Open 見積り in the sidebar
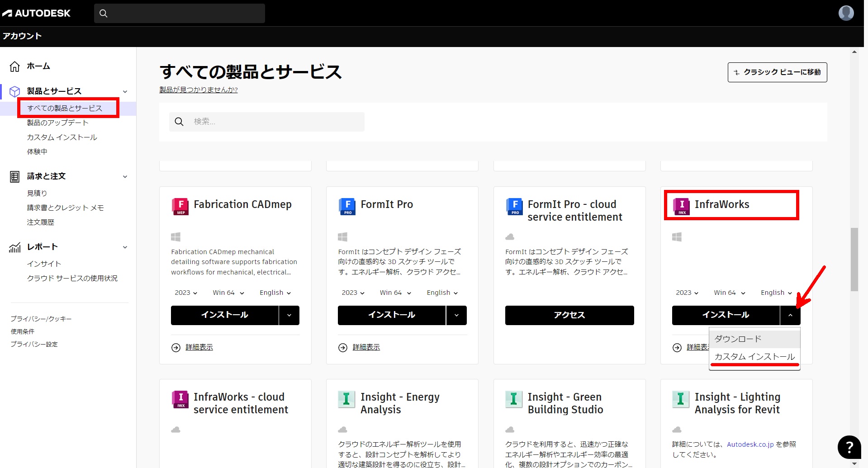 pos(37,194)
